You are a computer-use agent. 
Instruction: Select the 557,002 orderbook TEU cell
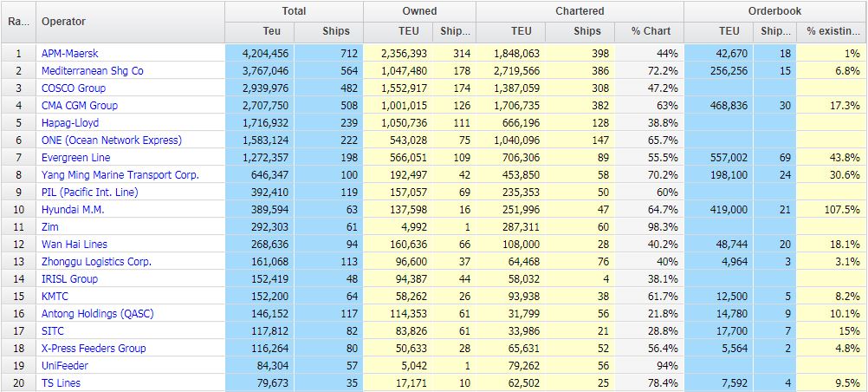pos(718,158)
